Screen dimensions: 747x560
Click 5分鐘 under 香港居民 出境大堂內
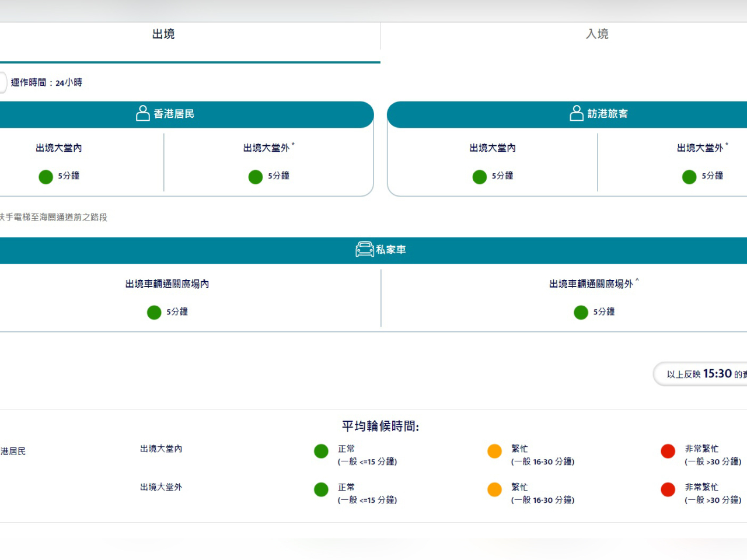coord(69,176)
